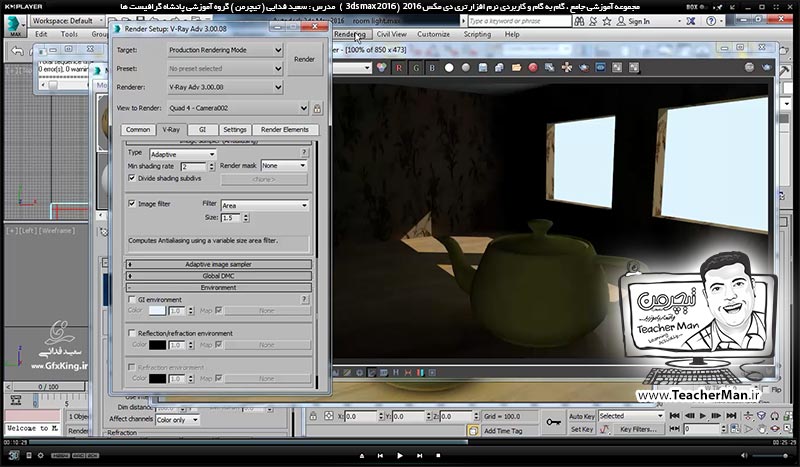This screenshot has width=800, height=467.
Task: Switch to the GI tab
Action: [203, 130]
